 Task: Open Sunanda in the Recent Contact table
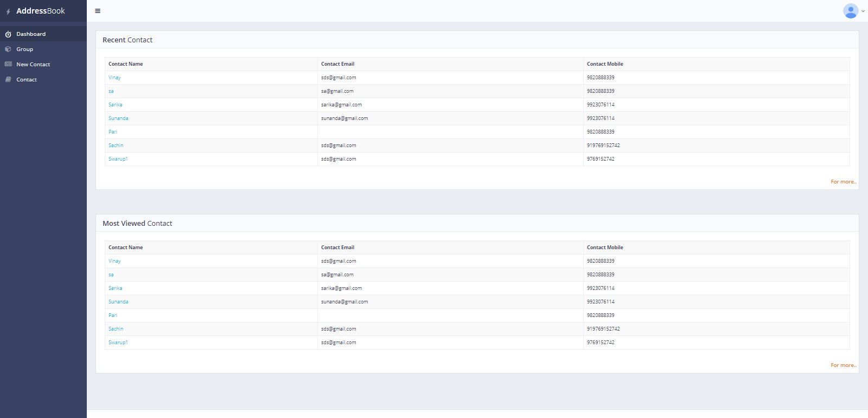[x=118, y=118]
